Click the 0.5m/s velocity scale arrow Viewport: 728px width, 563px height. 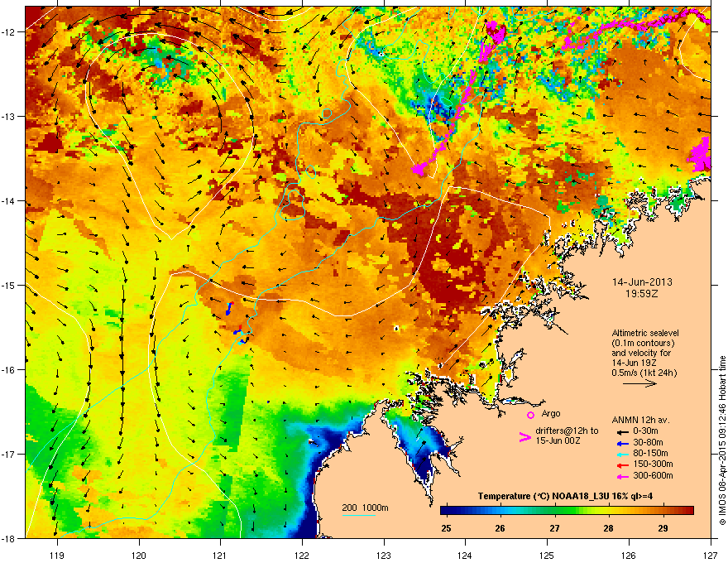639,383
